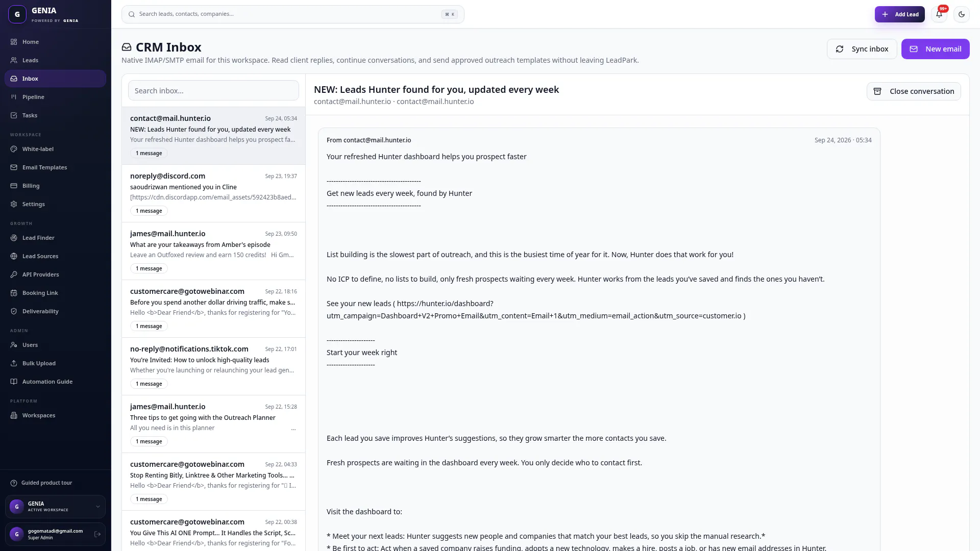Click the Guided product tour help icon
The height and width of the screenshot is (551, 980).
pyautogui.click(x=14, y=483)
